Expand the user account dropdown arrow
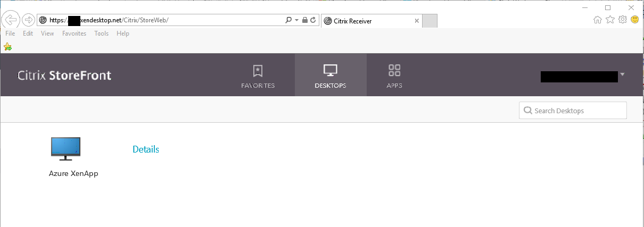 [622, 74]
